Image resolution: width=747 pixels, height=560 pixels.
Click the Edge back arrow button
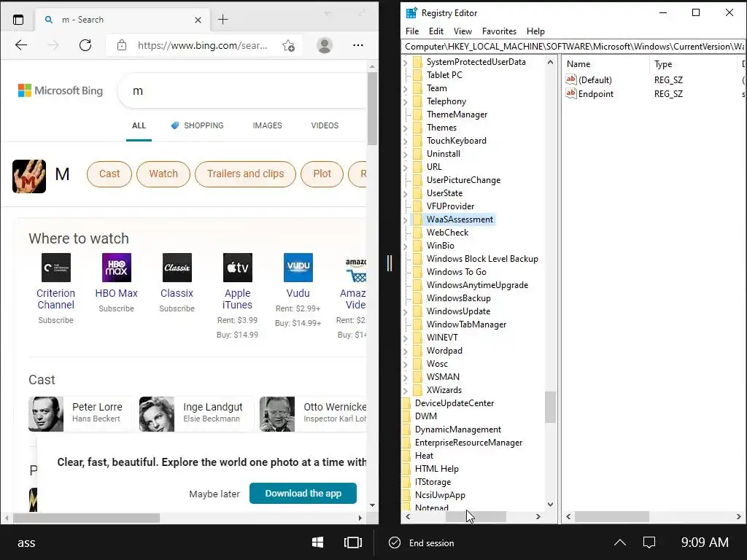point(21,45)
